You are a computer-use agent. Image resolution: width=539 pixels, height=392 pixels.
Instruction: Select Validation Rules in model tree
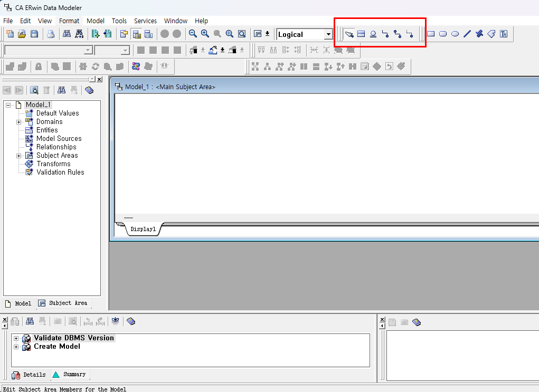pyautogui.click(x=60, y=173)
